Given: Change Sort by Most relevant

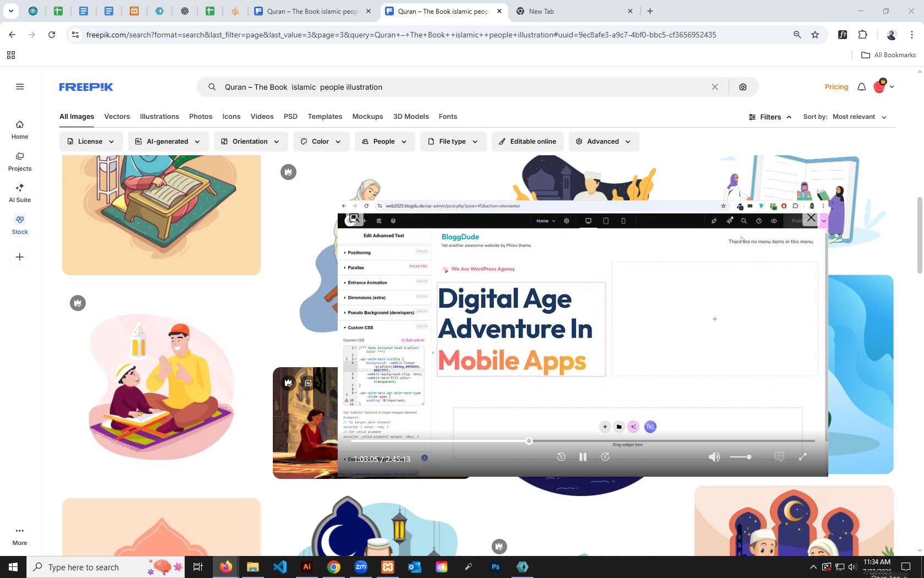Looking at the screenshot, I should click(859, 117).
